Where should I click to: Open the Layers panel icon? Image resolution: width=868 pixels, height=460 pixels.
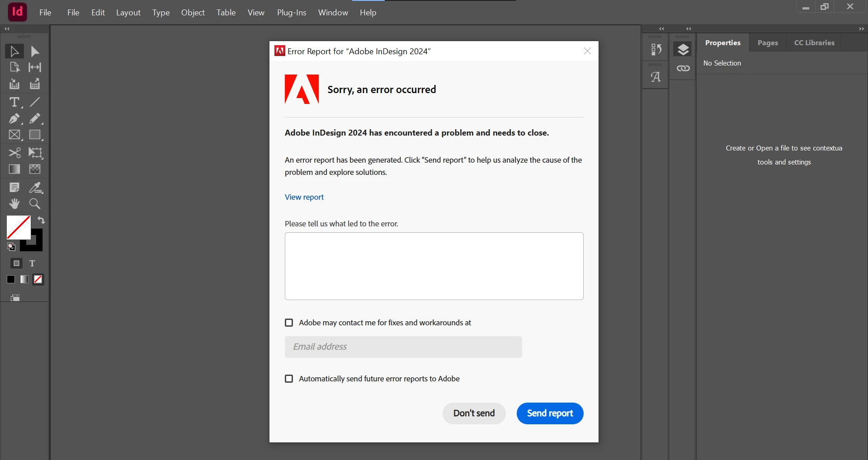pyautogui.click(x=683, y=49)
